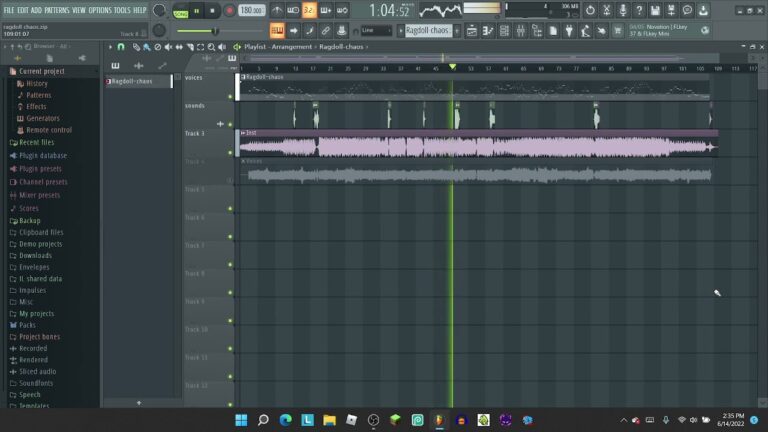Toggle playlist snap magnet
Image resolution: width=768 pixels, height=432 pixels.
point(121,47)
